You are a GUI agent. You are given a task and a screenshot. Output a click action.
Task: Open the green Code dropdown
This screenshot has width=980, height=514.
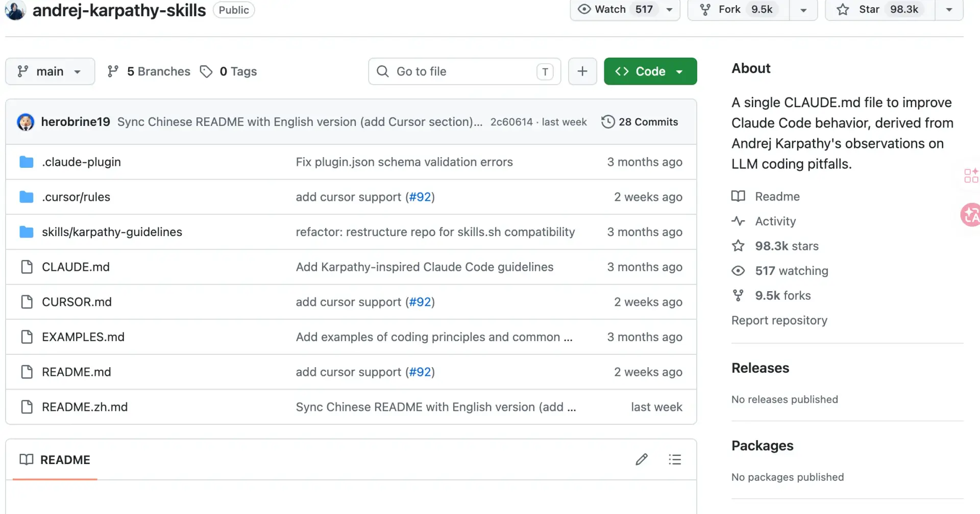pyautogui.click(x=650, y=71)
